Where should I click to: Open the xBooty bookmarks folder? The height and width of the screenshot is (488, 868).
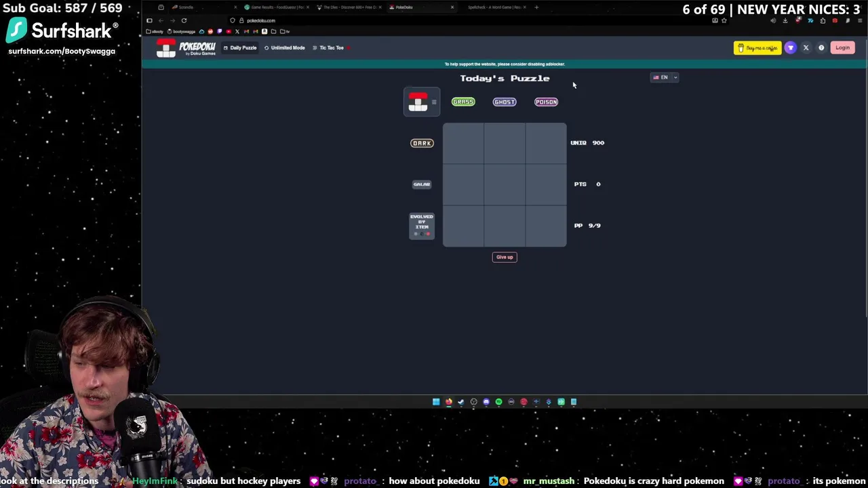tap(155, 31)
